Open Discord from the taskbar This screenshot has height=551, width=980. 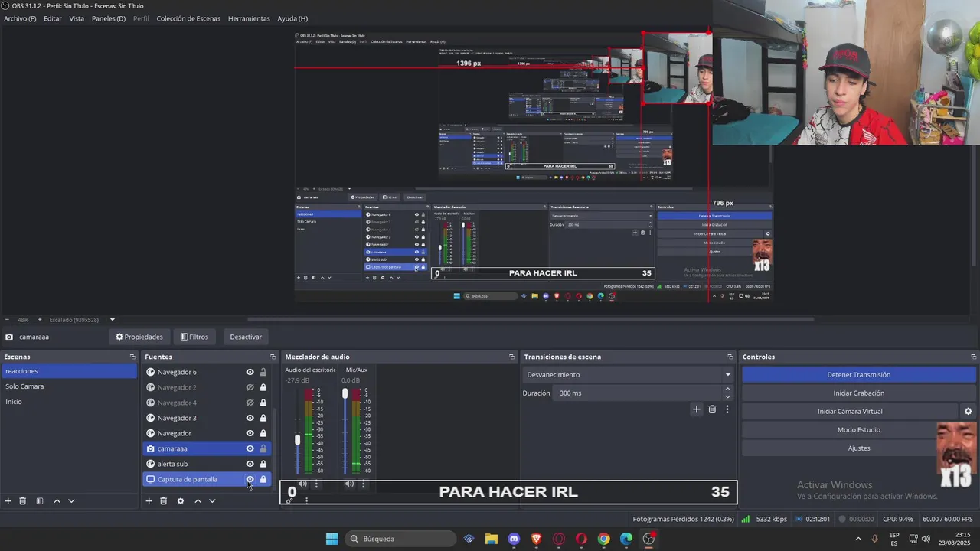point(514,539)
